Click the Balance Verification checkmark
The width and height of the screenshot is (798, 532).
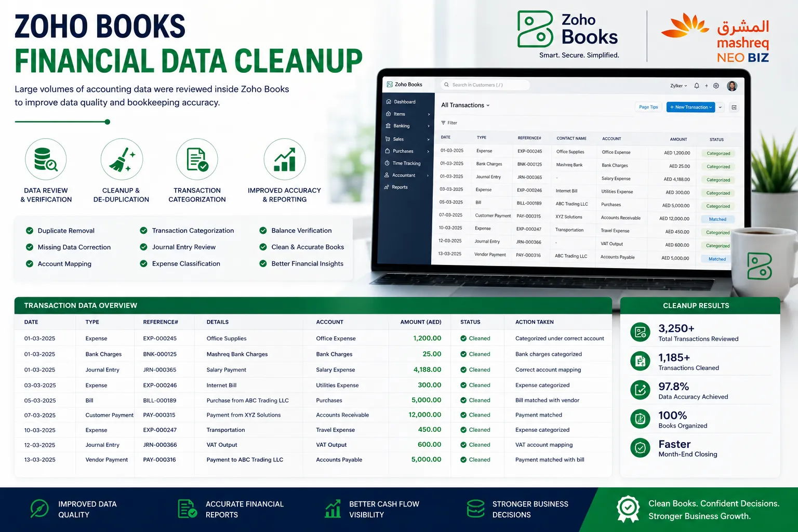coord(263,231)
